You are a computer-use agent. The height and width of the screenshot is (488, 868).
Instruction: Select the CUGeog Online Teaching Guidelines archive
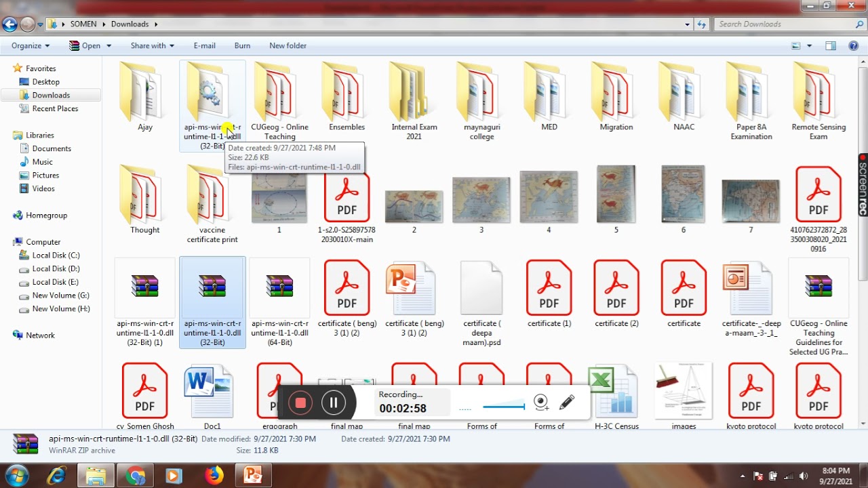click(818, 307)
